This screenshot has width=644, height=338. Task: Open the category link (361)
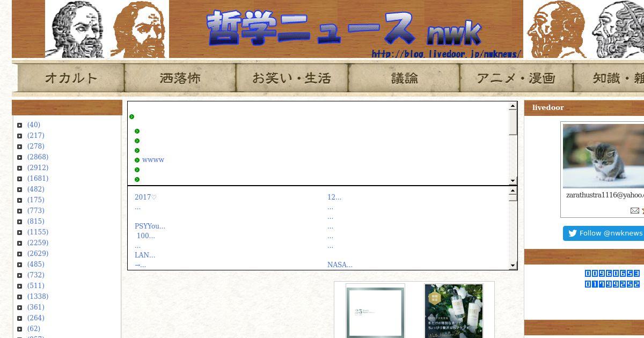36,307
